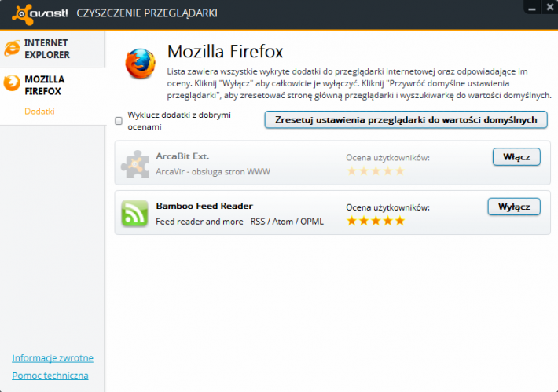
Task: Open the Dodatki subsection
Action: (39, 112)
